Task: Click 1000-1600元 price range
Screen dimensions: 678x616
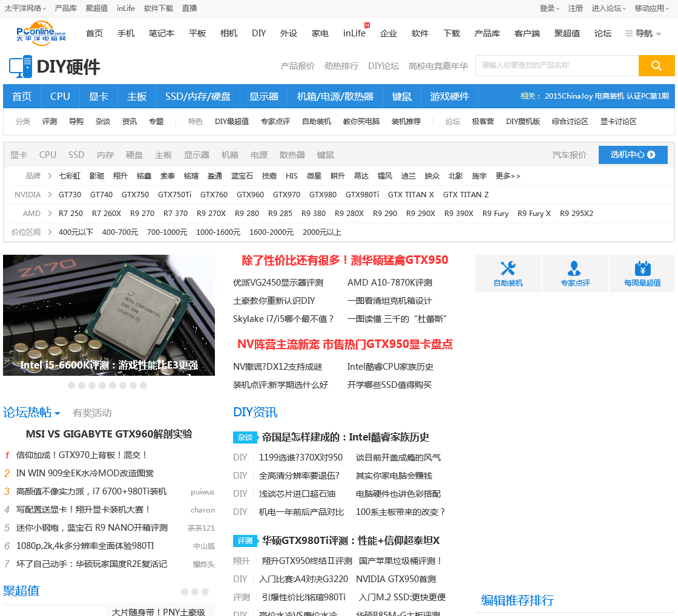Action: click(218, 232)
